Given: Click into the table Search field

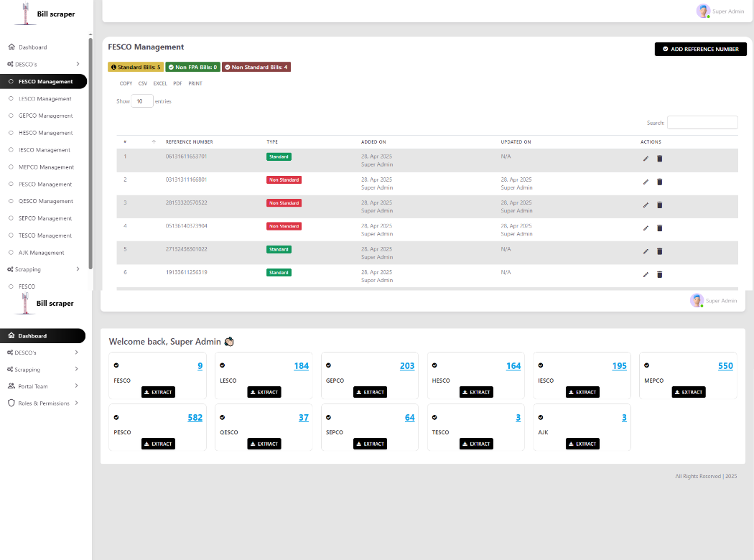Looking at the screenshot, I should (x=702, y=123).
